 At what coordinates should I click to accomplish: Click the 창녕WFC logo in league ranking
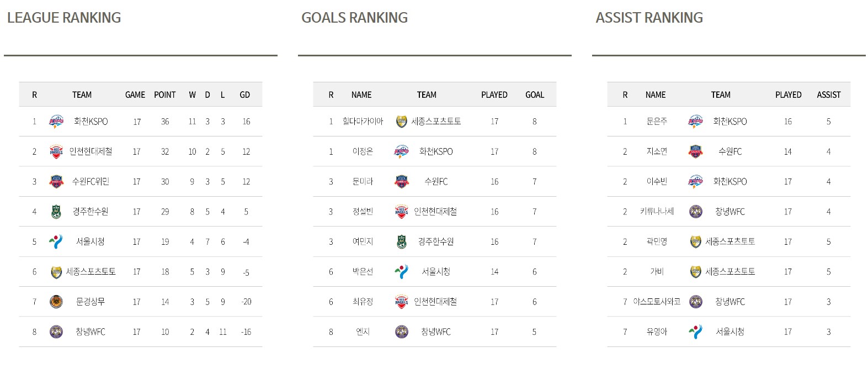pyautogui.click(x=56, y=332)
